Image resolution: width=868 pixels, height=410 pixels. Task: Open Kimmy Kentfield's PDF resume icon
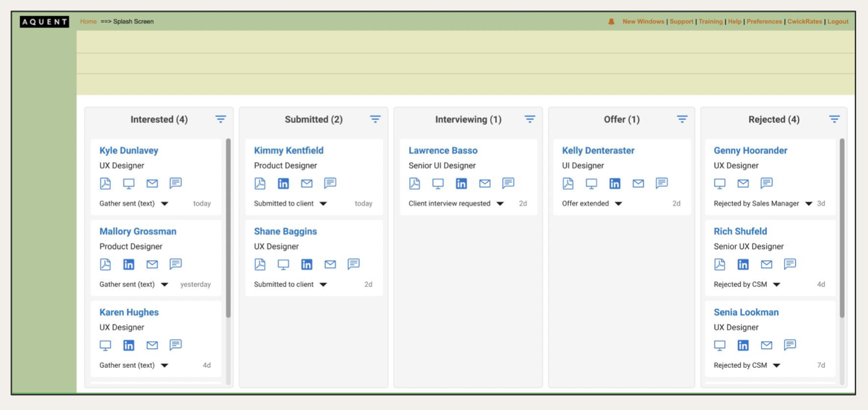(x=260, y=184)
